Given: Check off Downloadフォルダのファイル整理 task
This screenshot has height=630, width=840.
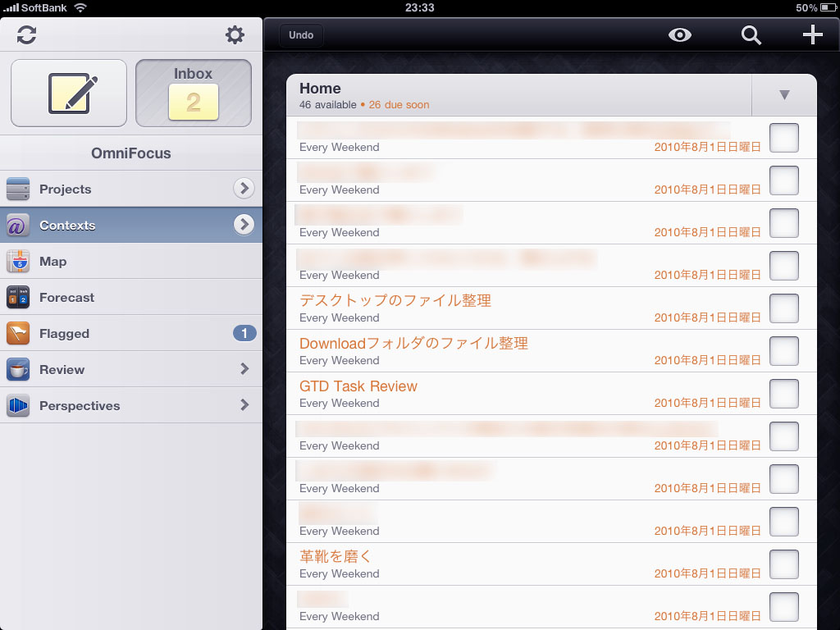Looking at the screenshot, I should pyautogui.click(x=784, y=351).
